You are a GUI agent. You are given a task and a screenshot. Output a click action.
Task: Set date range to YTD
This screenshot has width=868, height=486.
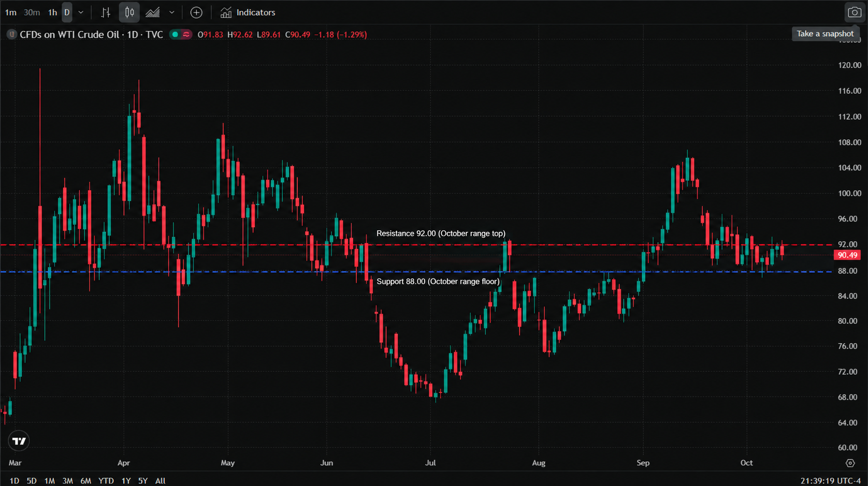106,481
